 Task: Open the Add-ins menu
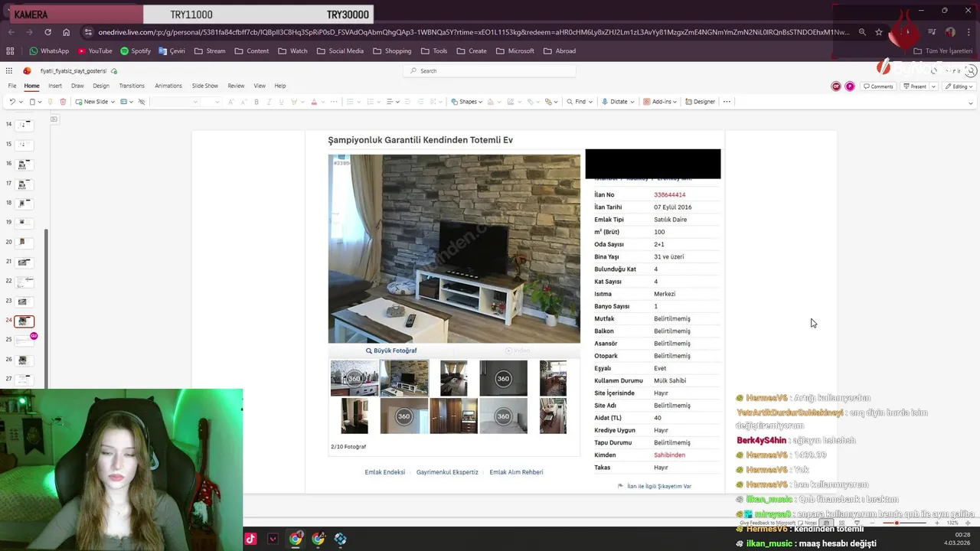(x=661, y=102)
